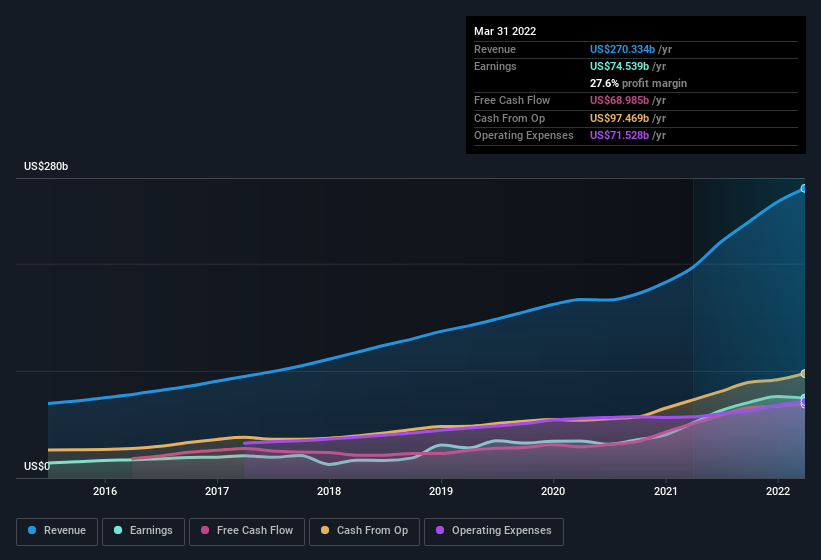The height and width of the screenshot is (560, 821).
Task: Click the Revenue endpoint marker on chart
Action: click(x=804, y=188)
